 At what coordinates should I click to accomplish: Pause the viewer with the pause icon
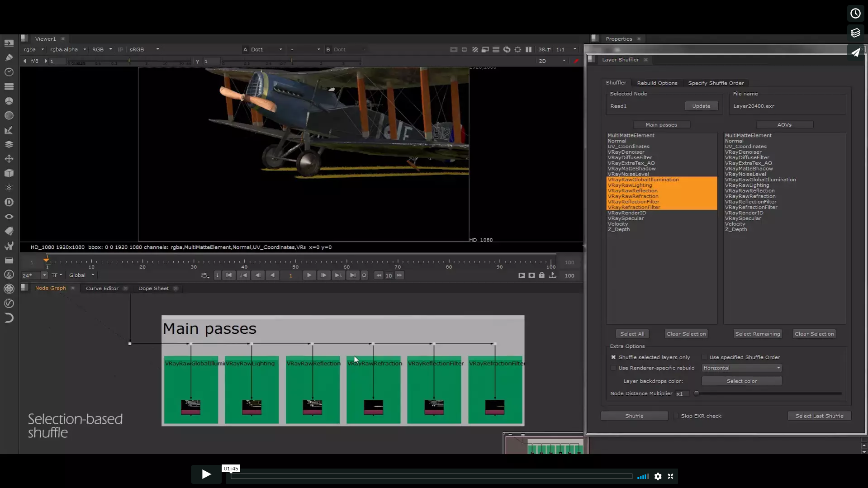529,50
